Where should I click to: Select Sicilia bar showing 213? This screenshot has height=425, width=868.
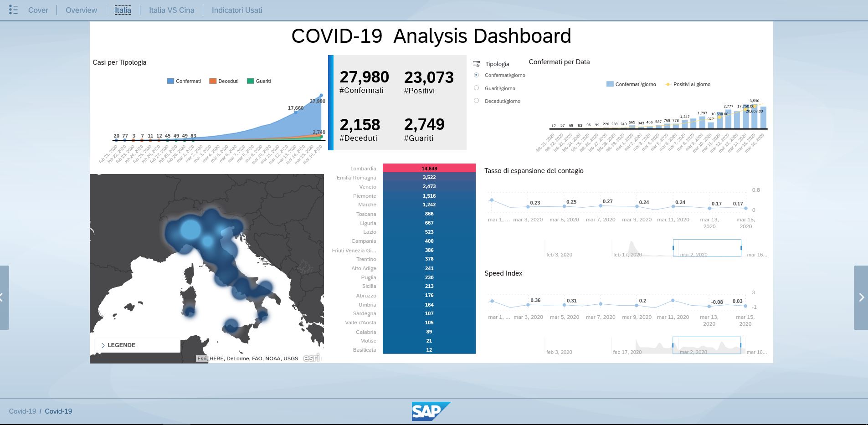429,286
